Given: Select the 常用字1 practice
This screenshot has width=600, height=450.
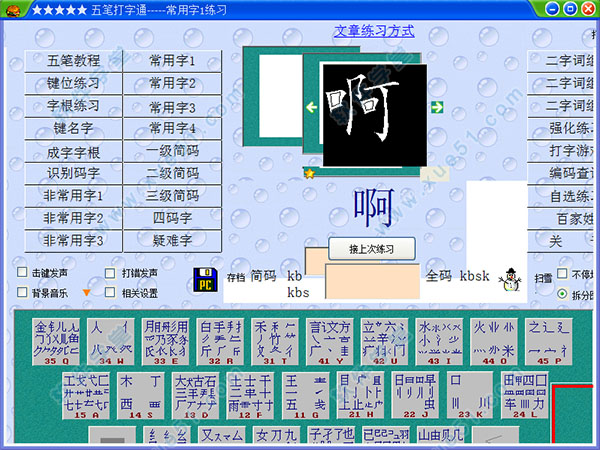Looking at the screenshot, I should click(172, 61).
